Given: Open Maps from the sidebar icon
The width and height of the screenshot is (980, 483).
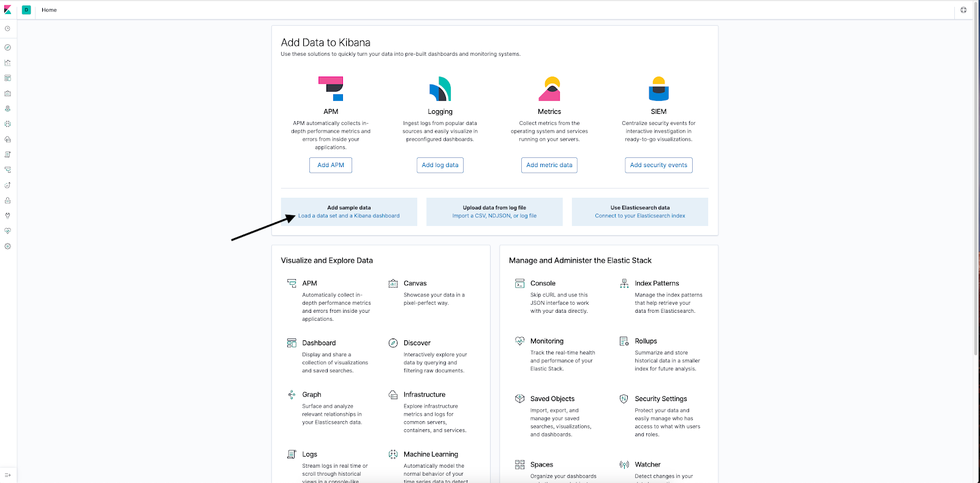Looking at the screenshot, I should 7,108.
